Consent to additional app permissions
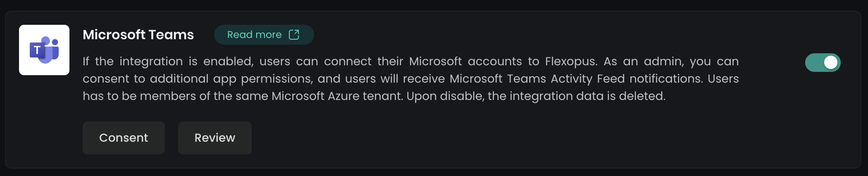868x176 pixels. coord(124,138)
